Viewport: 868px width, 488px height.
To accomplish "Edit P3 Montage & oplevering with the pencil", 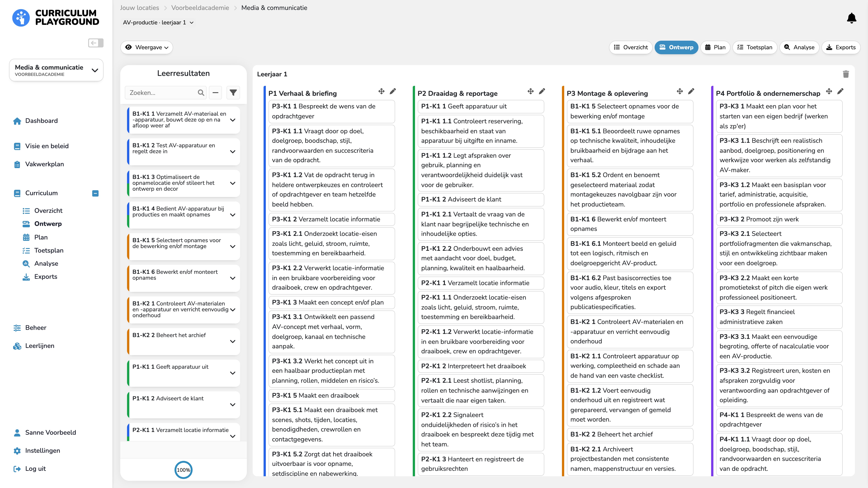I will [x=691, y=91].
